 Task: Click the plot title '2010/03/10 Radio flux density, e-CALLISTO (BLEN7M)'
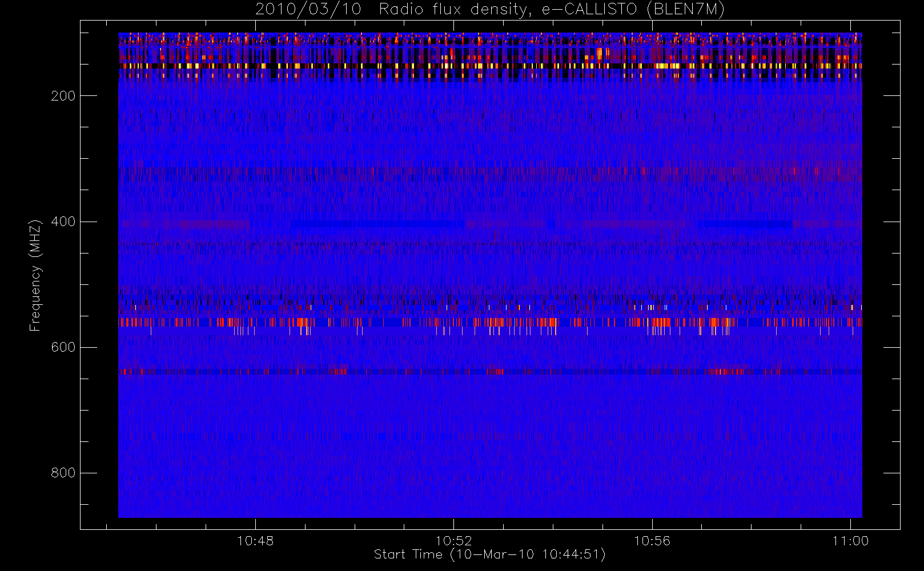pyautogui.click(x=490, y=10)
